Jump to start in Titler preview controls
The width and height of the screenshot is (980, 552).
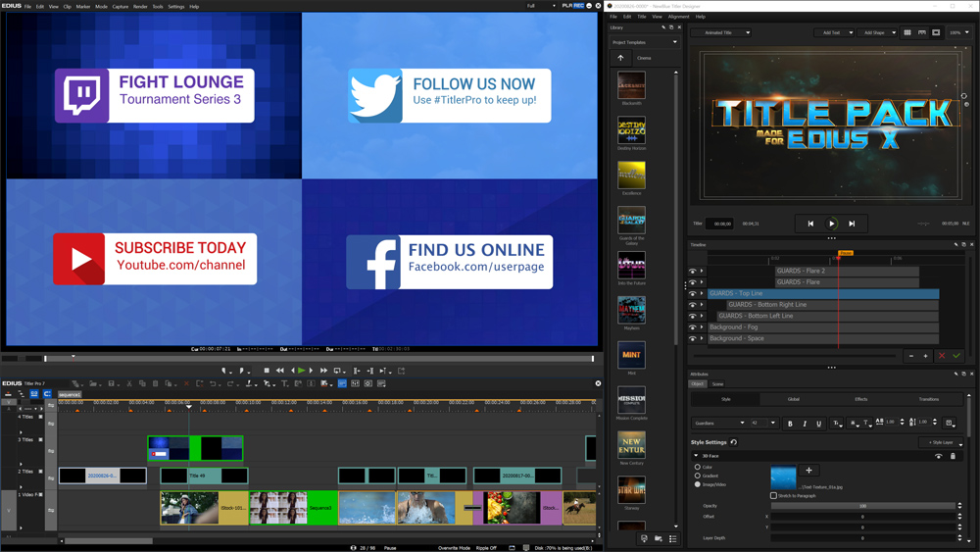click(x=810, y=224)
